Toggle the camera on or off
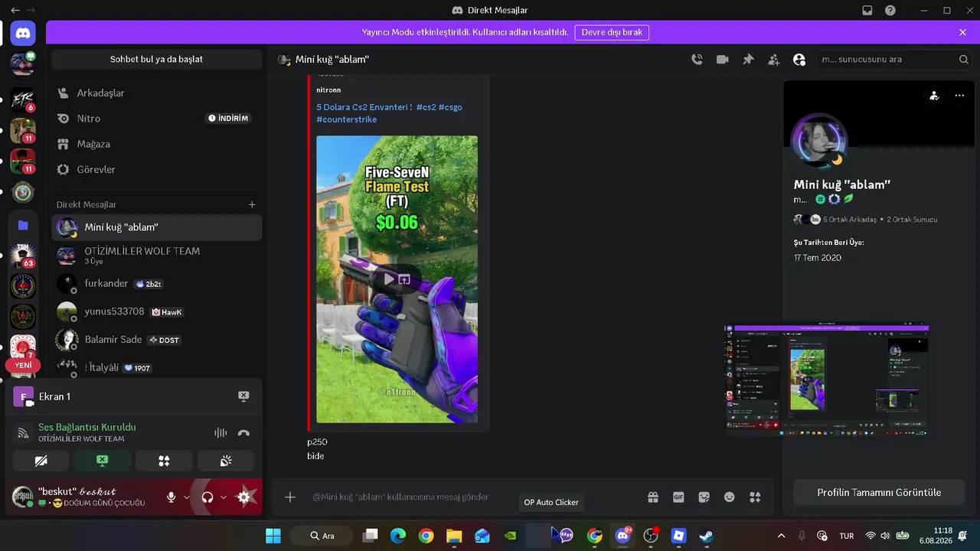The width and height of the screenshot is (980, 551). click(x=41, y=461)
